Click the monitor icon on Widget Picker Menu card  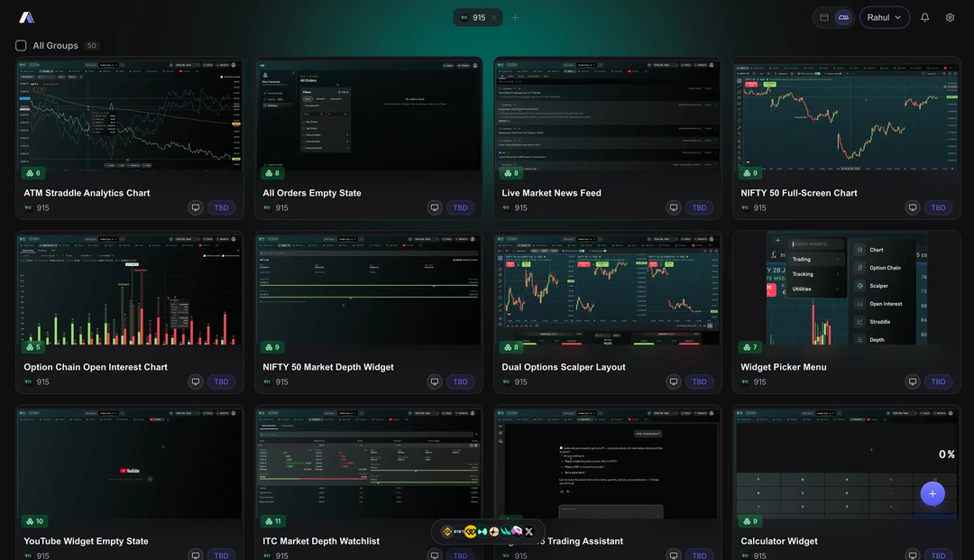tap(913, 381)
